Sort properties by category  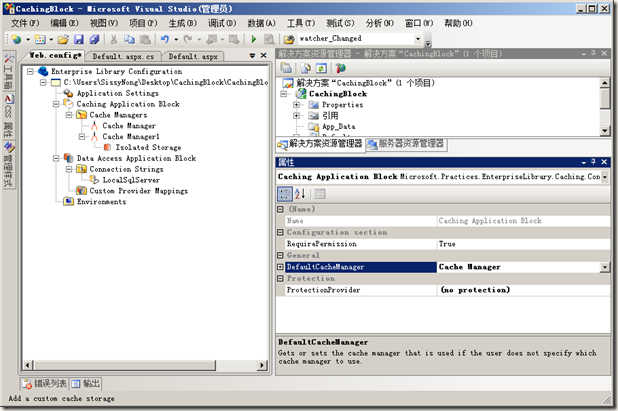tap(285, 193)
